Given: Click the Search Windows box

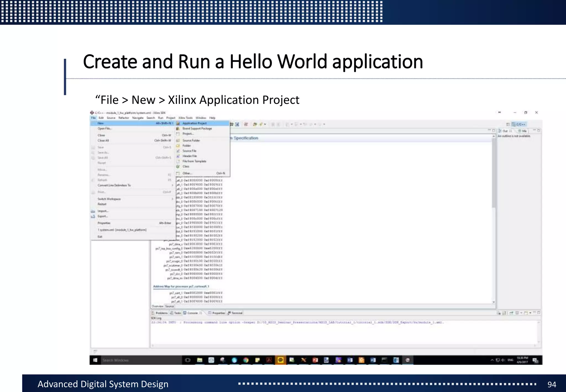Looking at the screenshot, I should (x=141, y=360).
